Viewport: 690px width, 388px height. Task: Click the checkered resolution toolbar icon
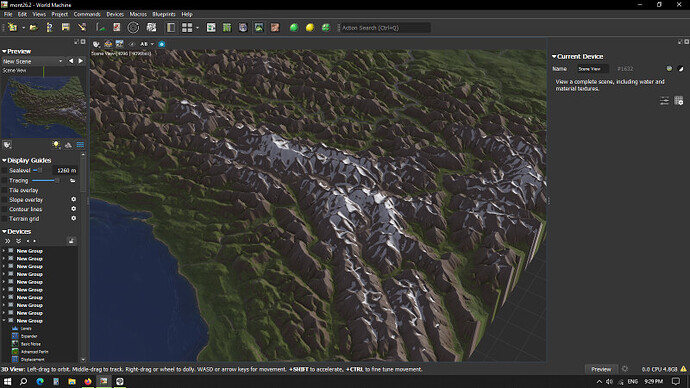[x=151, y=27]
